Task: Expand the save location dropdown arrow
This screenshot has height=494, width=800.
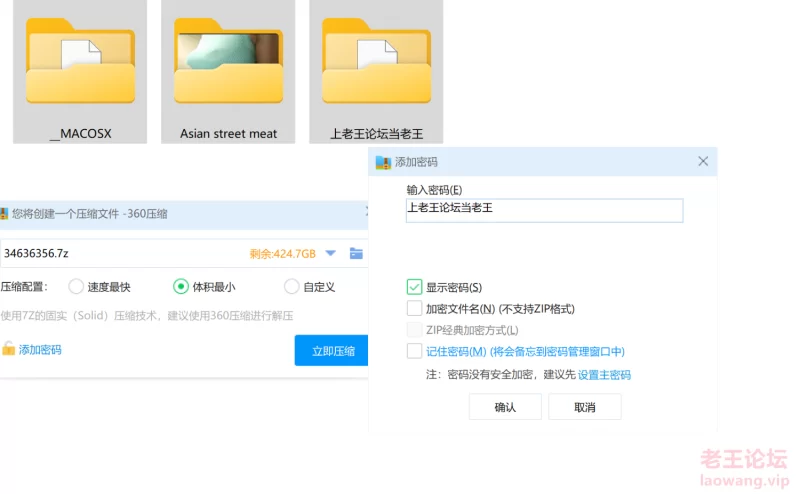Action: pos(331,253)
